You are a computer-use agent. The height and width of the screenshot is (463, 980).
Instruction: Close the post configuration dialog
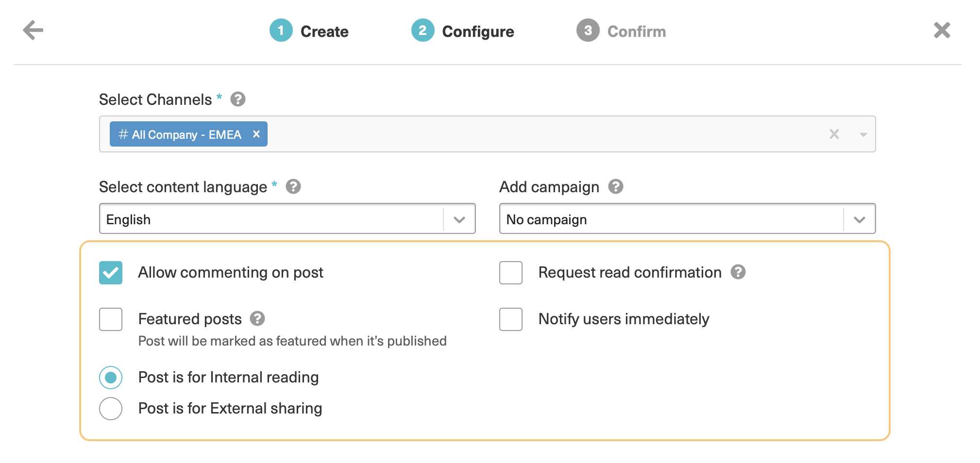click(942, 30)
